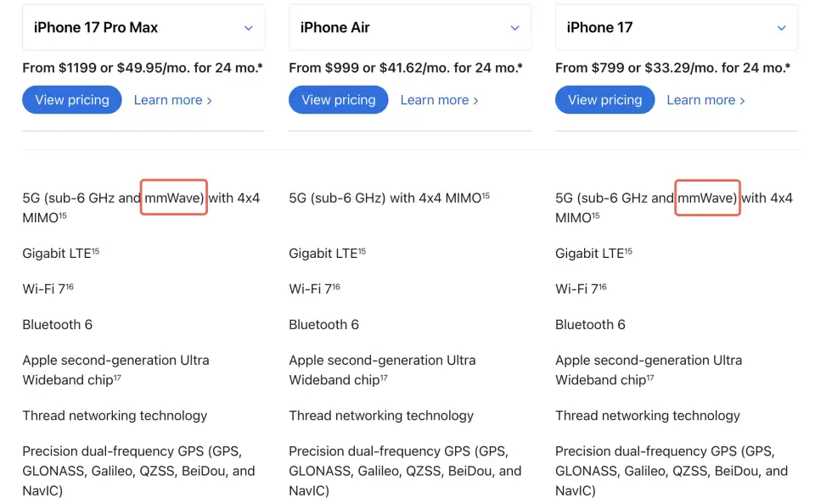Open footnote 17 after iPhone Air Wideband chip
815x504 pixels.
[x=384, y=378]
